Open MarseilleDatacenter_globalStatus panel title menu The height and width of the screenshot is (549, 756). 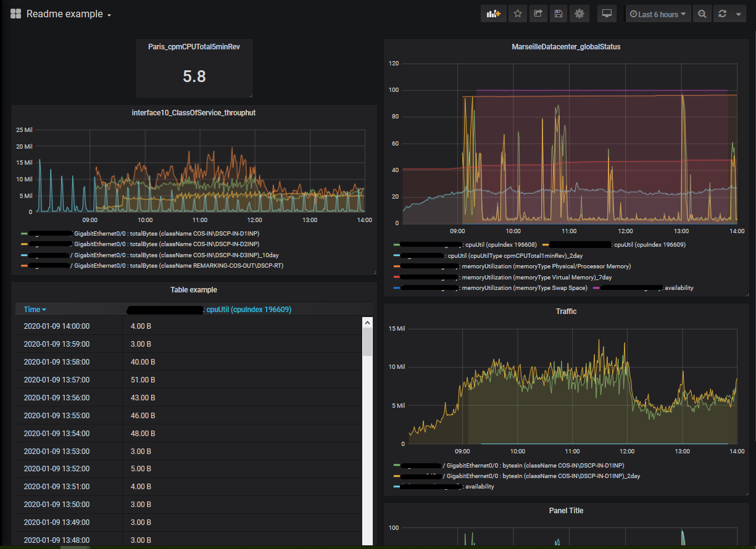click(566, 47)
